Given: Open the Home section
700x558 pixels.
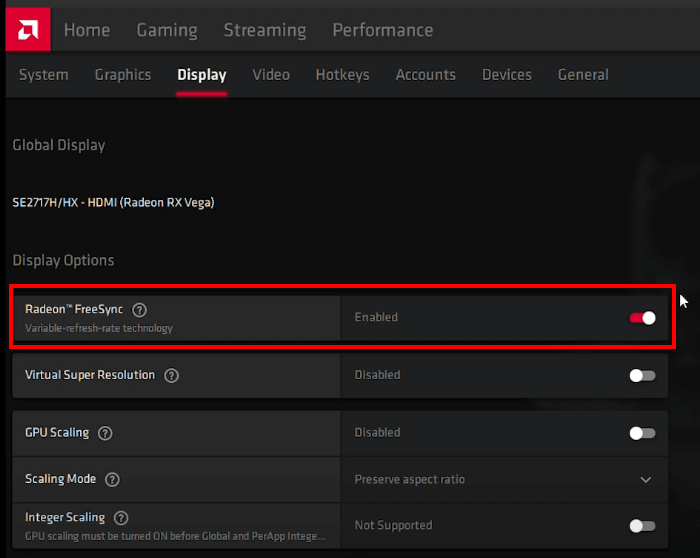Looking at the screenshot, I should coord(87,30).
